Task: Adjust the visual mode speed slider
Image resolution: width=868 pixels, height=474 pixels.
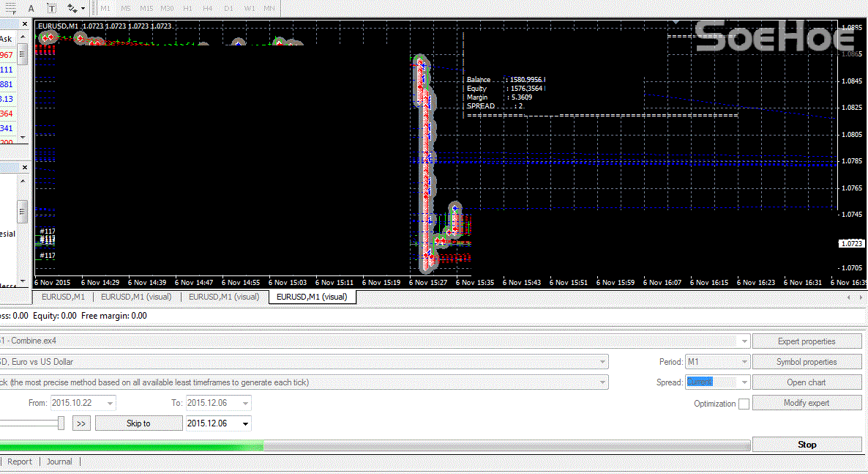Action: (61, 423)
